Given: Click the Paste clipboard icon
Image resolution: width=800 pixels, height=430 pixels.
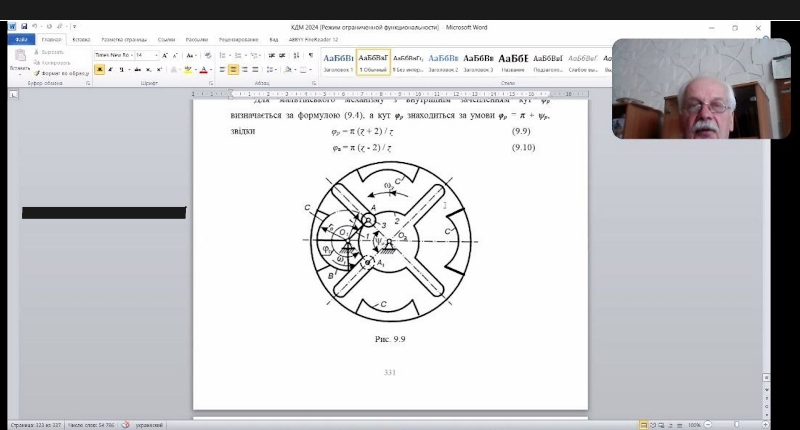Looking at the screenshot, I should click(20, 55).
